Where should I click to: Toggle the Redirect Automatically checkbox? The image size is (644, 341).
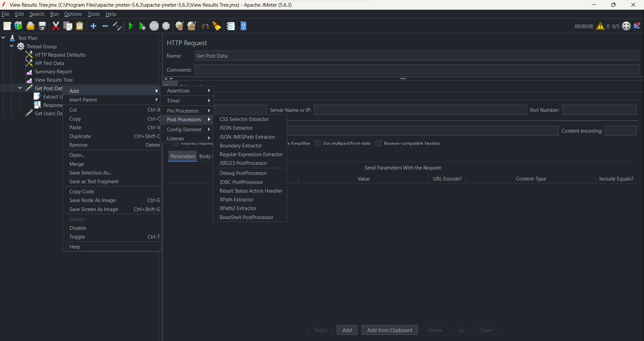coord(176,144)
